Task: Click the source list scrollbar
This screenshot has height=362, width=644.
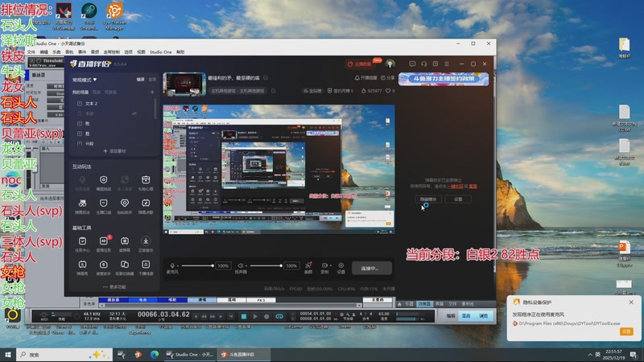Action: point(155,109)
